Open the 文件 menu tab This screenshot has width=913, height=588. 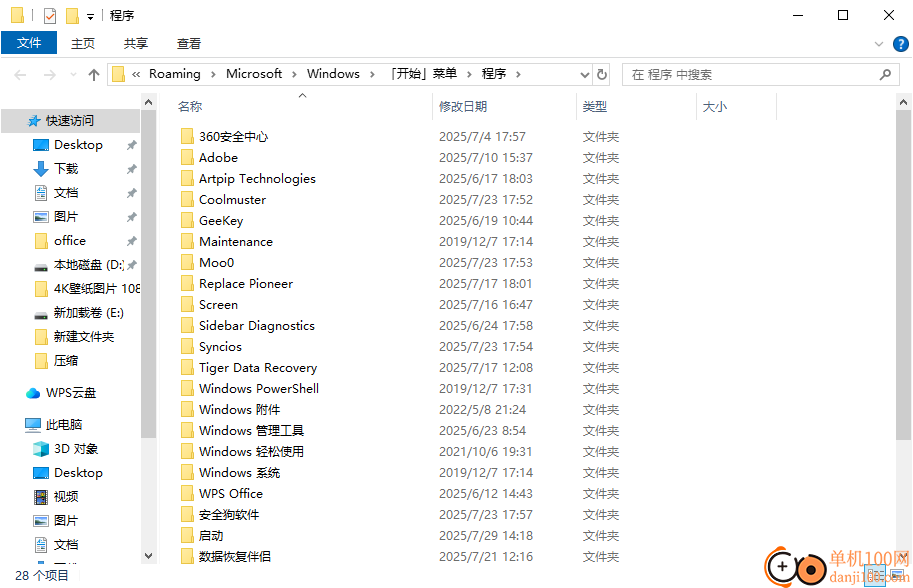(29, 42)
